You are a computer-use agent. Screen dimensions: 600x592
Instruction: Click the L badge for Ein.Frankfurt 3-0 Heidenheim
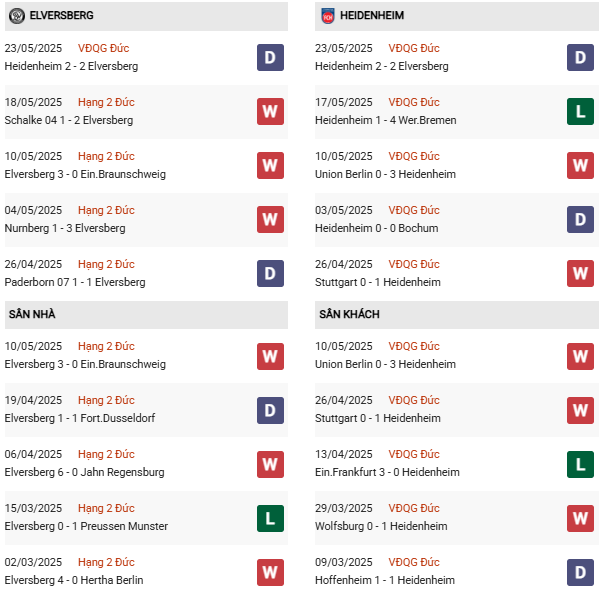point(581,463)
